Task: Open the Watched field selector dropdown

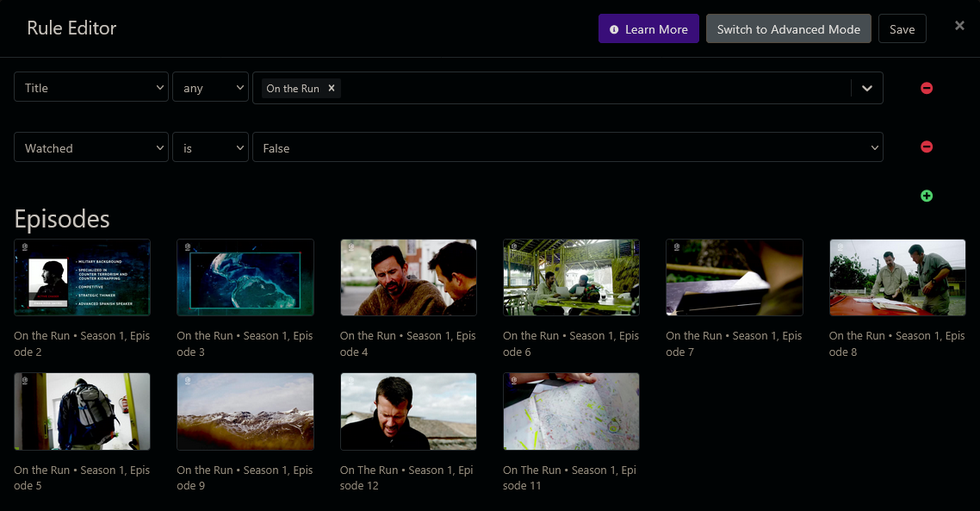Action: (91, 148)
